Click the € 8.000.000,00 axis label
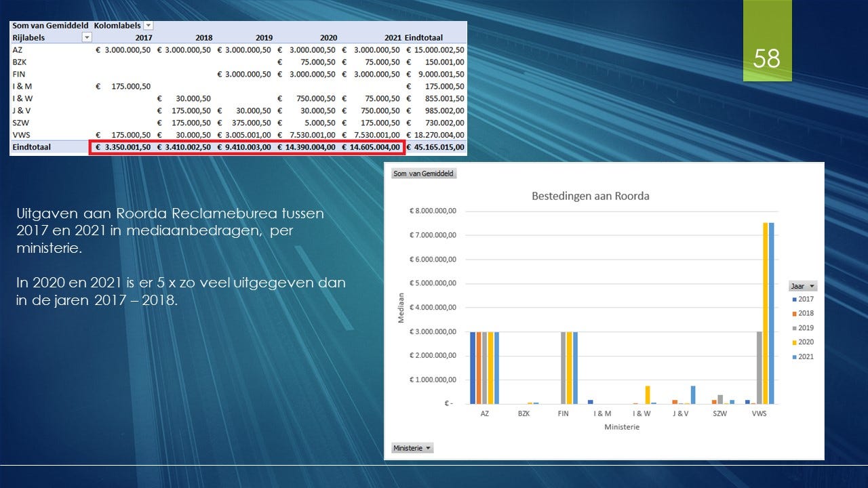The width and height of the screenshot is (868, 488). coord(434,211)
